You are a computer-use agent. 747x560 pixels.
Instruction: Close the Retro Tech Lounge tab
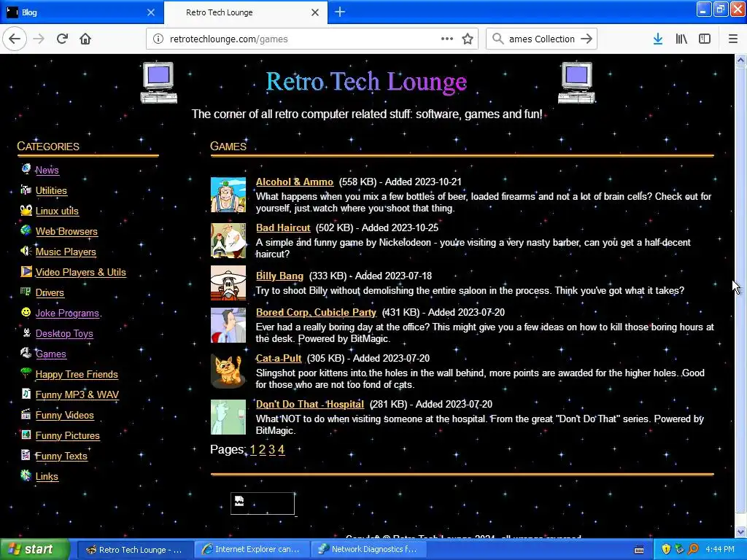pyautogui.click(x=315, y=12)
